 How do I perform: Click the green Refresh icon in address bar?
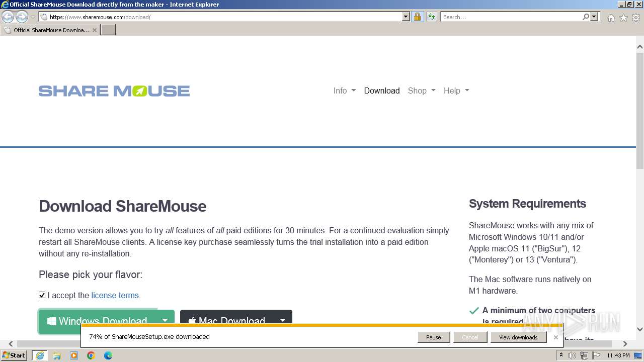point(432,17)
